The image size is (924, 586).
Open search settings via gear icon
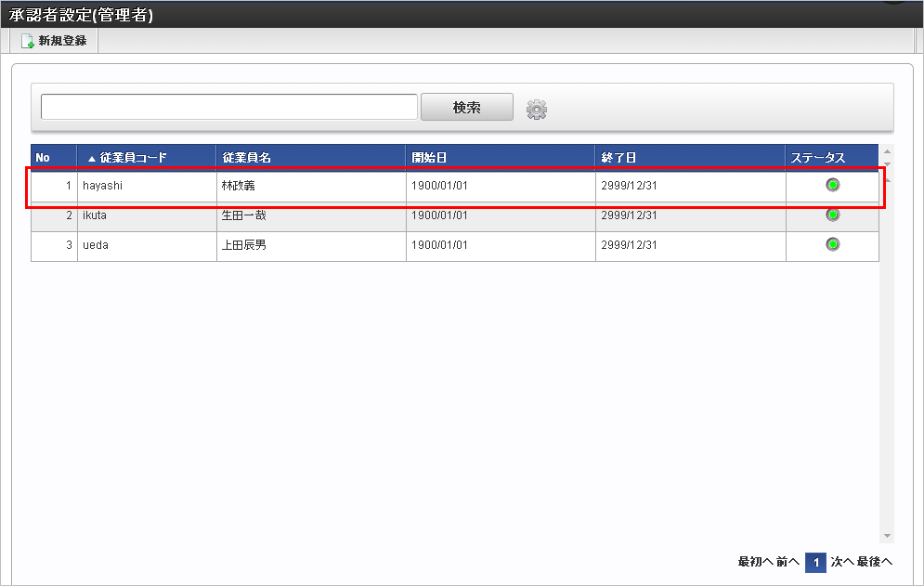pos(536,109)
